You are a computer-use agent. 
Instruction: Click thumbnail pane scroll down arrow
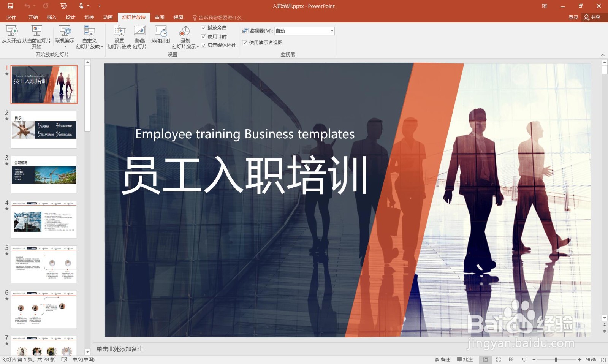pyautogui.click(x=87, y=352)
